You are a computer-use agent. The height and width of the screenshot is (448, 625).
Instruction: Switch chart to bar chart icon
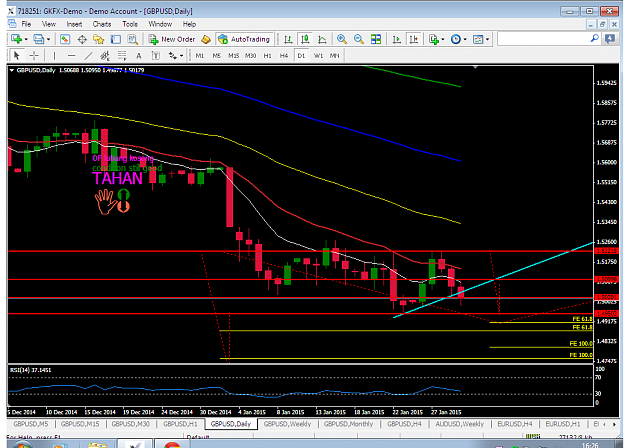(x=288, y=39)
